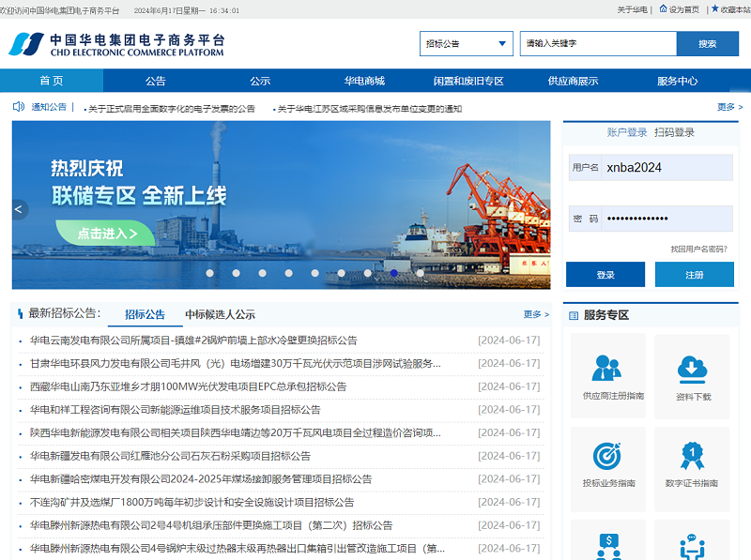Click the bookmark site (收藏本站) star icon
The width and height of the screenshot is (751, 560).
(715, 8)
